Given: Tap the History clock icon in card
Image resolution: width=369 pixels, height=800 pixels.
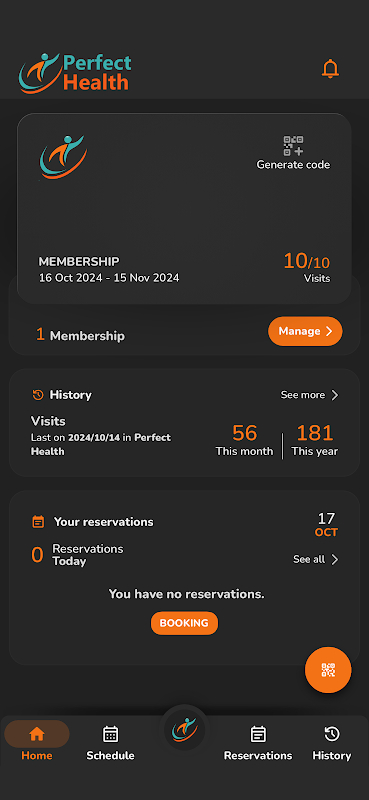Looking at the screenshot, I should (x=38, y=395).
